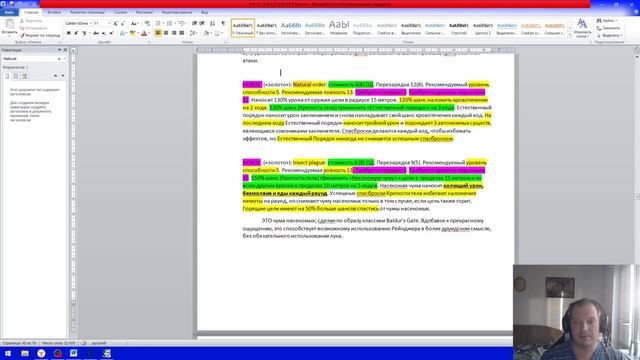Click the Sort icon in the paragraph group
The width and height of the screenshot is (640, 360).
[x=212, y=24]
